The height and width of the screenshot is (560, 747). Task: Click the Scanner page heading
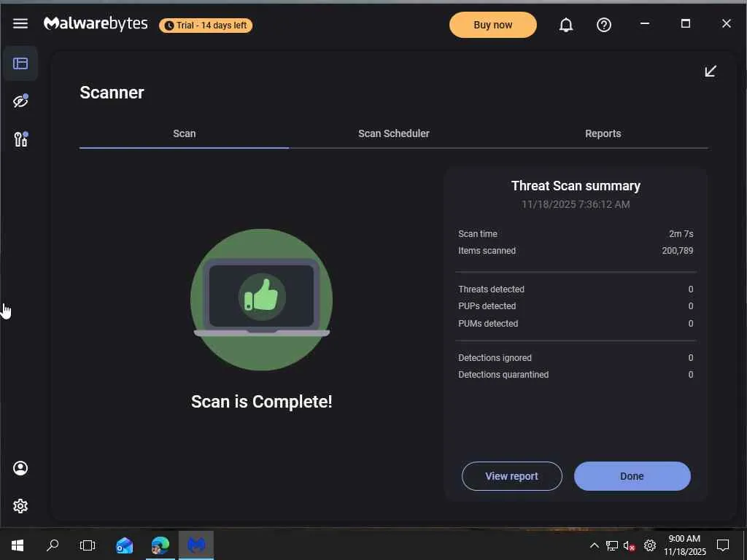(x=112, y=93)
